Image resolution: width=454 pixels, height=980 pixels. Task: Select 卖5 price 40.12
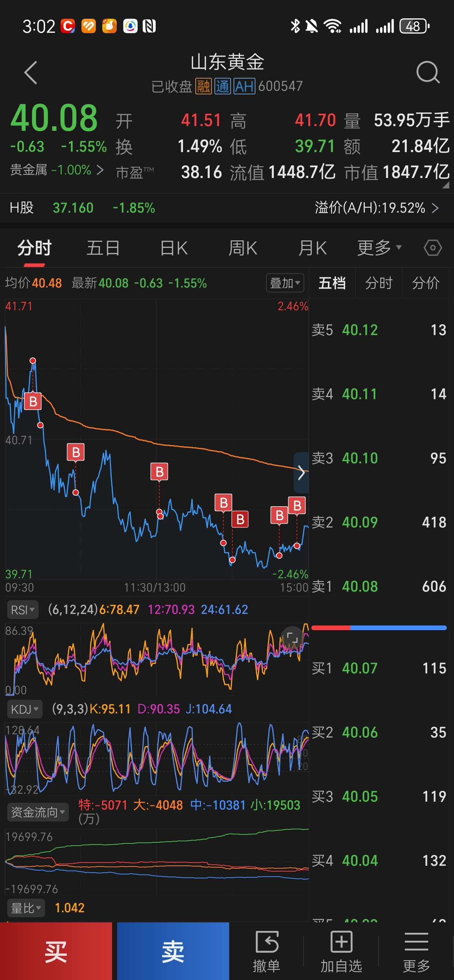(360, 330)
